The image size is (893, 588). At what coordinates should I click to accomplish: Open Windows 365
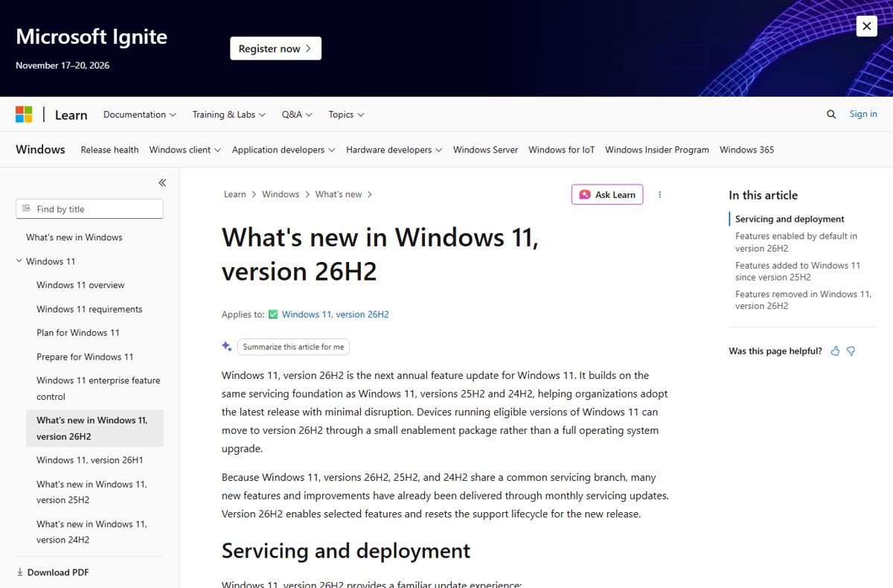746,150
